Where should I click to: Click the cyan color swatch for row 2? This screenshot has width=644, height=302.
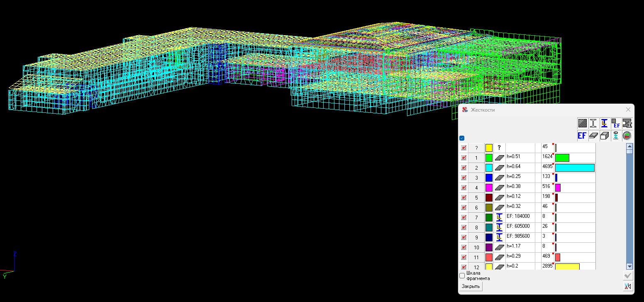(489, 168)
